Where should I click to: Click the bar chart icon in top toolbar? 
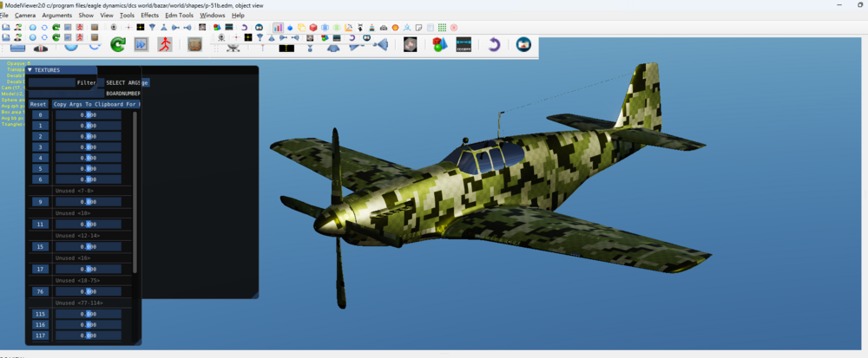[278, 28]
